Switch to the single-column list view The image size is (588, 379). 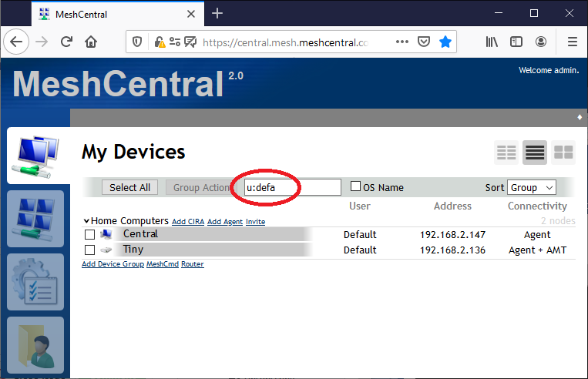[x=535, y=153]
